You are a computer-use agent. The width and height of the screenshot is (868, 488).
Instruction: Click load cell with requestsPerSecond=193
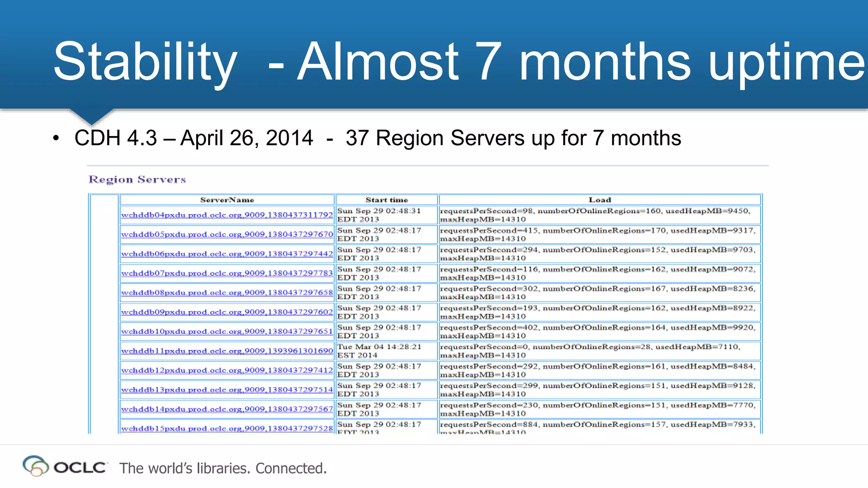(x=600, y=312)
